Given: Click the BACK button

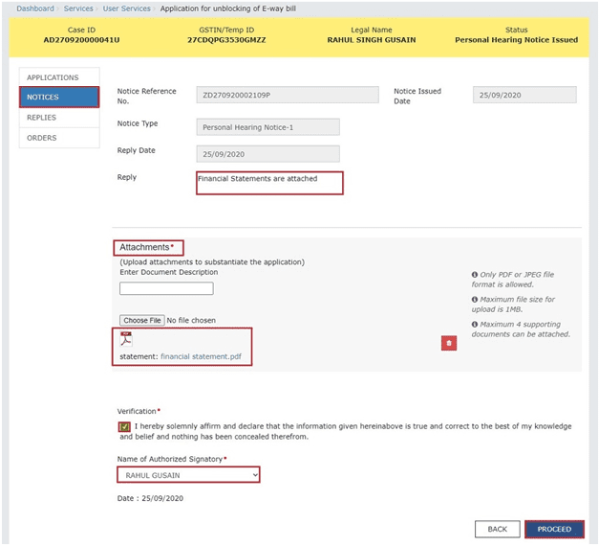Looking at the screenshot, I should (497, 529).
